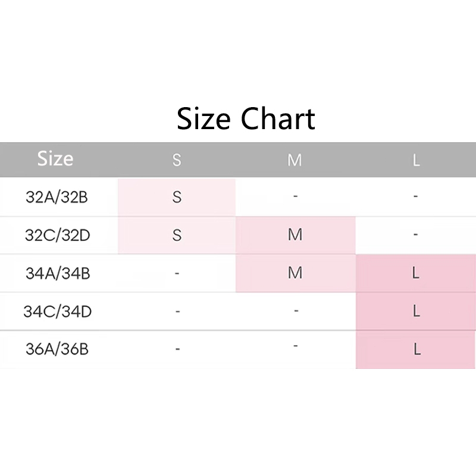Select the 34C/34D row label

57,311
